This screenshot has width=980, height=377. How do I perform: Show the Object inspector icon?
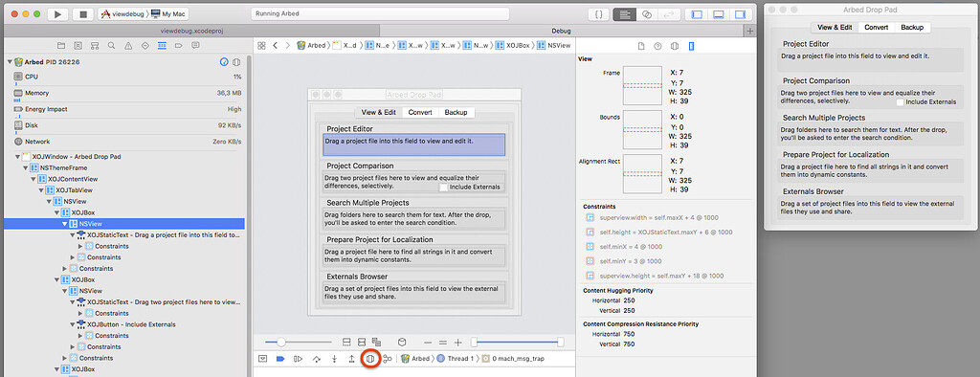pos(675,46)
